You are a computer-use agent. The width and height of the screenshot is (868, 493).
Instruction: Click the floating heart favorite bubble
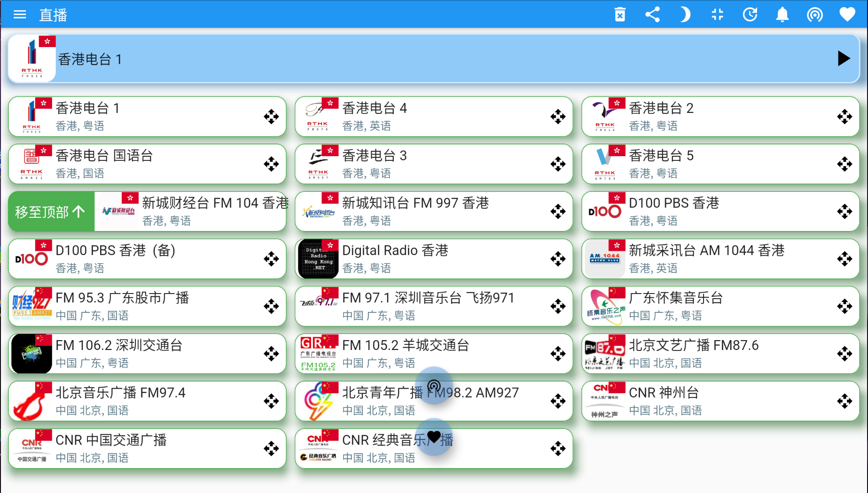434,437
